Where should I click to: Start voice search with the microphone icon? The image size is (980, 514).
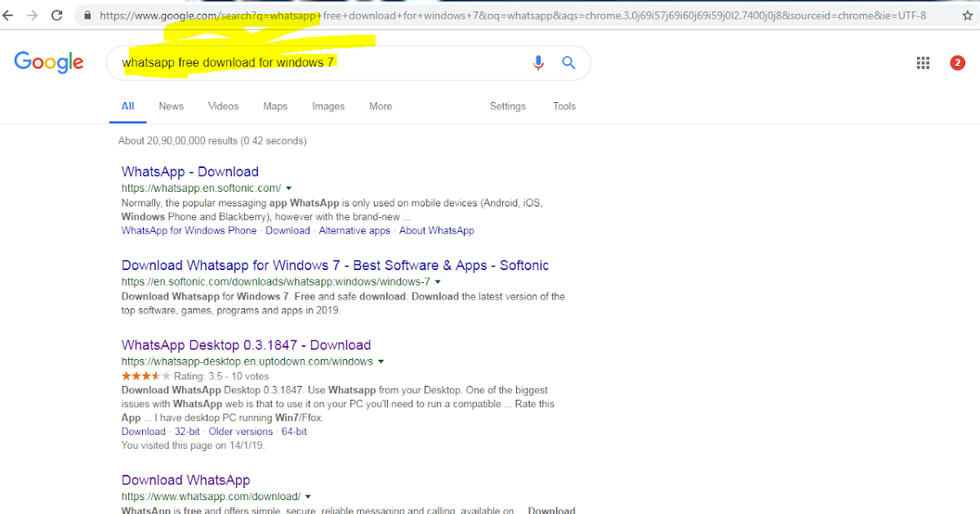538,63
